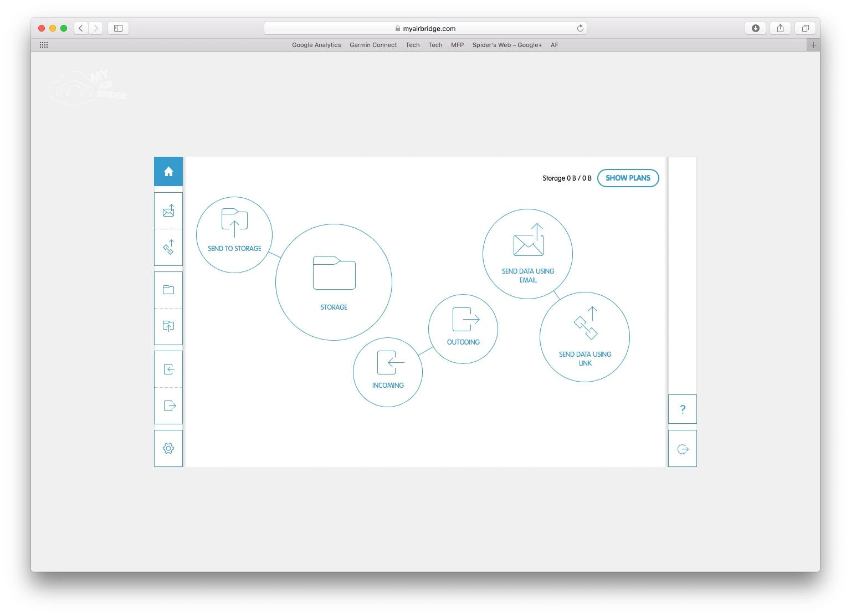
Task: Select sidebar send-to-storage upload folder icon
Action: point(168,326)
